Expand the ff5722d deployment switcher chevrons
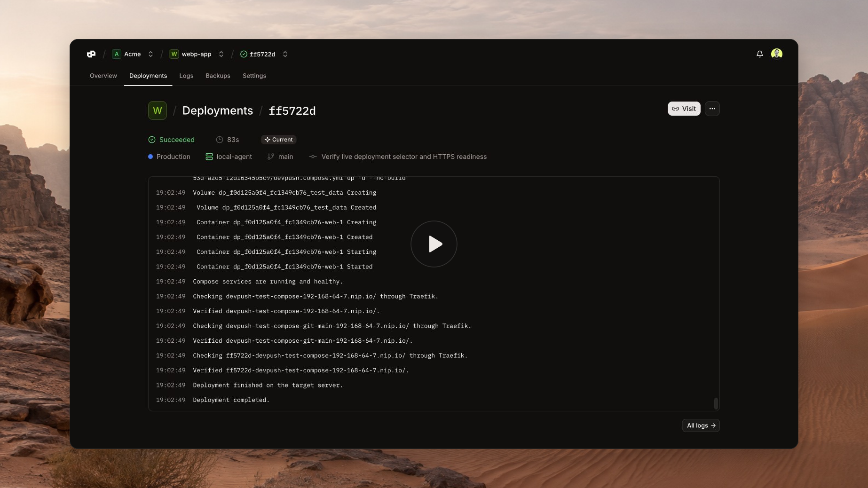This screenshot has width=868, height=488. [x=285, y=54]
